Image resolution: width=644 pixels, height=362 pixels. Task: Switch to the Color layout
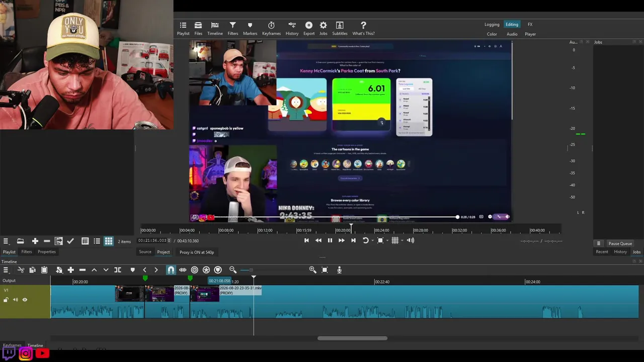[492, 34]
